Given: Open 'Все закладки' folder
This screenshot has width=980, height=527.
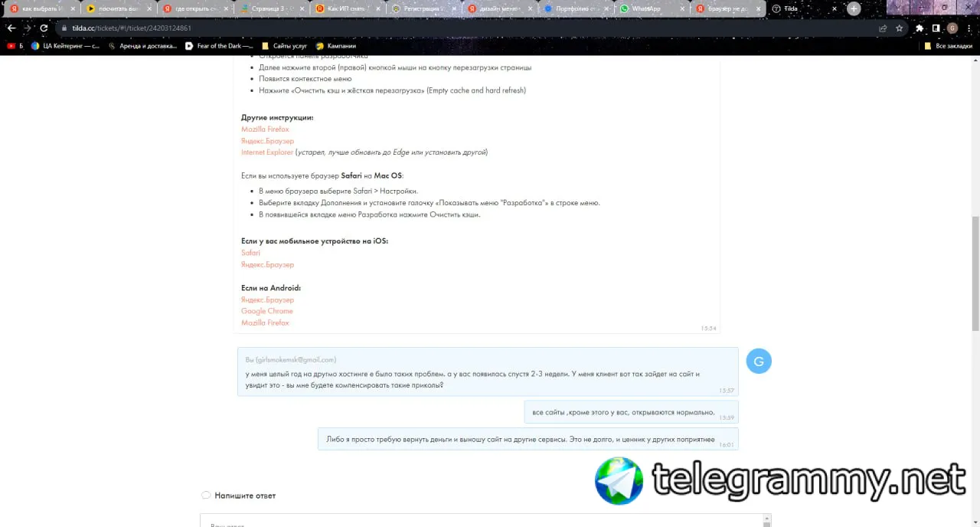Looking at the screenshot, I should tap(948, 46).
